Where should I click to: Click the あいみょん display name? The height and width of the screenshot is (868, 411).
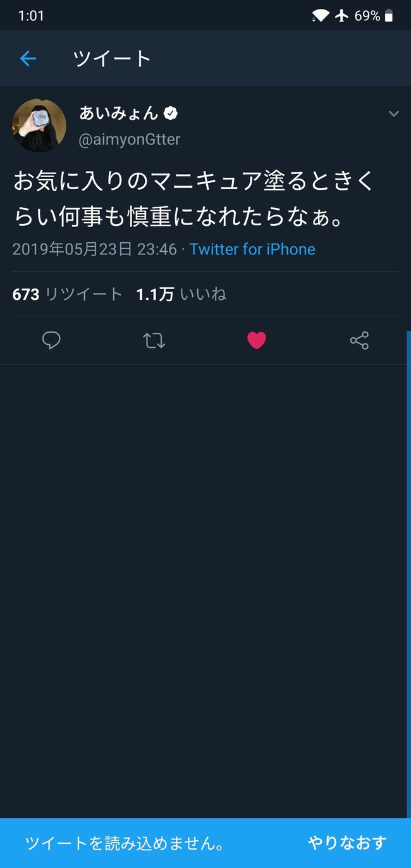point(119,113)
